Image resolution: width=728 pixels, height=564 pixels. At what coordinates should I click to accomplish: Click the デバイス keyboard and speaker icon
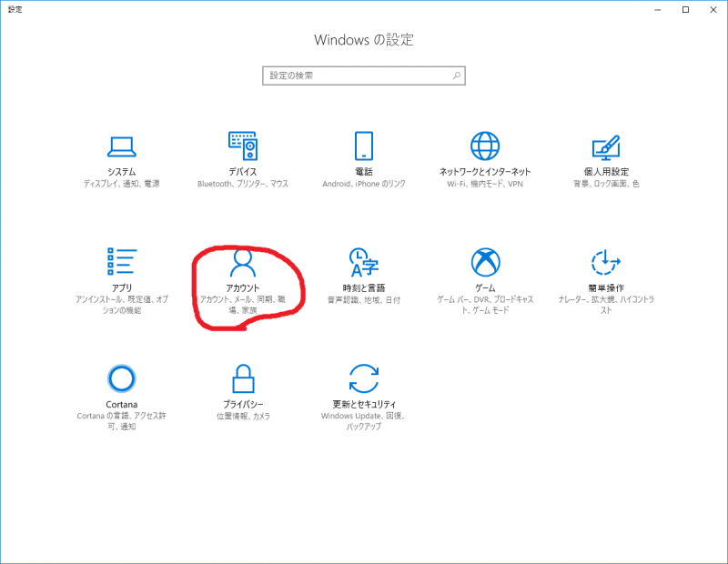point(242,146)
